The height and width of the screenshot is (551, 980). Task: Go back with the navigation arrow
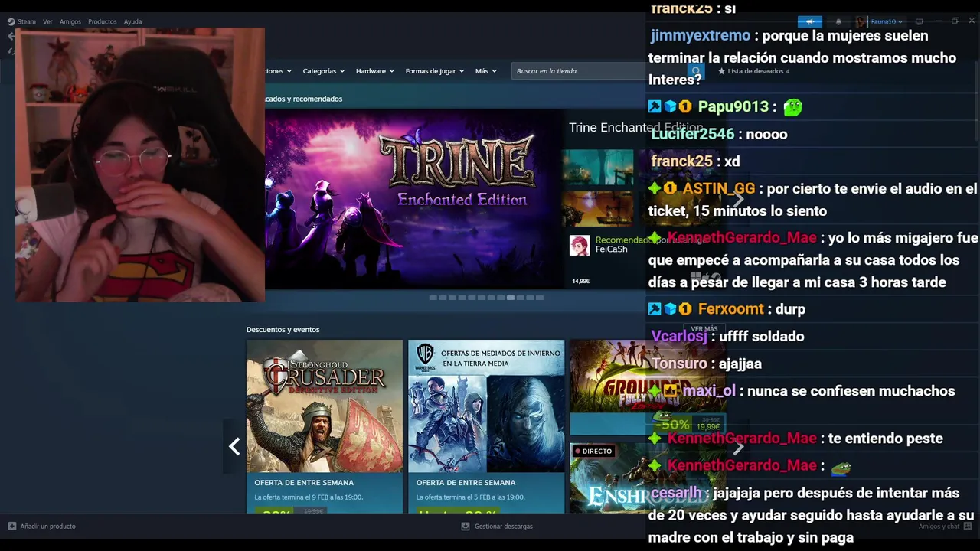(11, 36)
